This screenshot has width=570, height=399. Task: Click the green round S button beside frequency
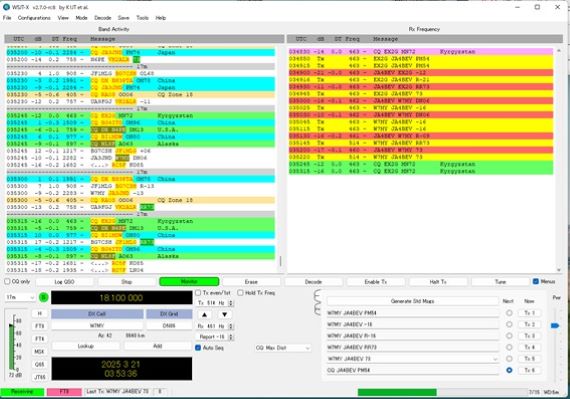44,298
